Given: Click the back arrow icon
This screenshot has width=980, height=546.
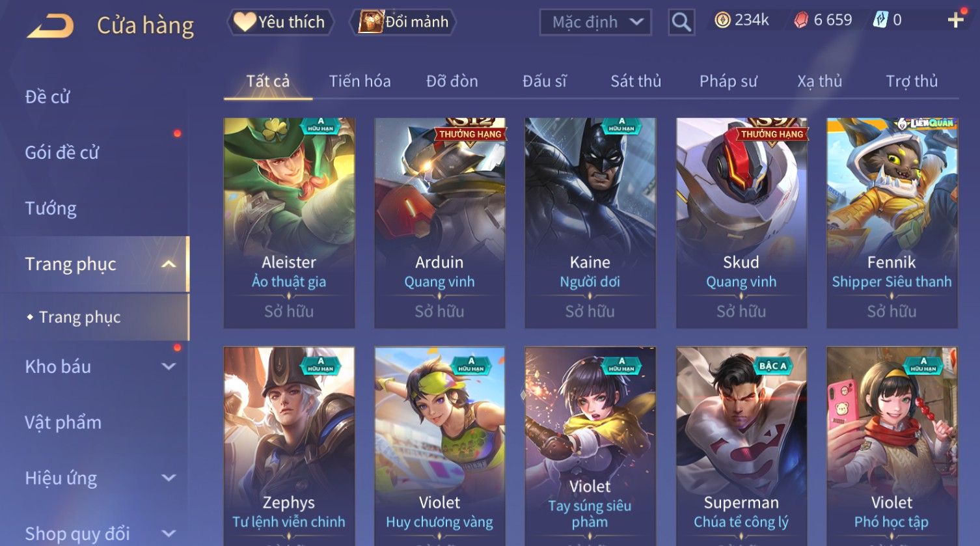Looking at the screenshot, I should click(x=50, y=26).
